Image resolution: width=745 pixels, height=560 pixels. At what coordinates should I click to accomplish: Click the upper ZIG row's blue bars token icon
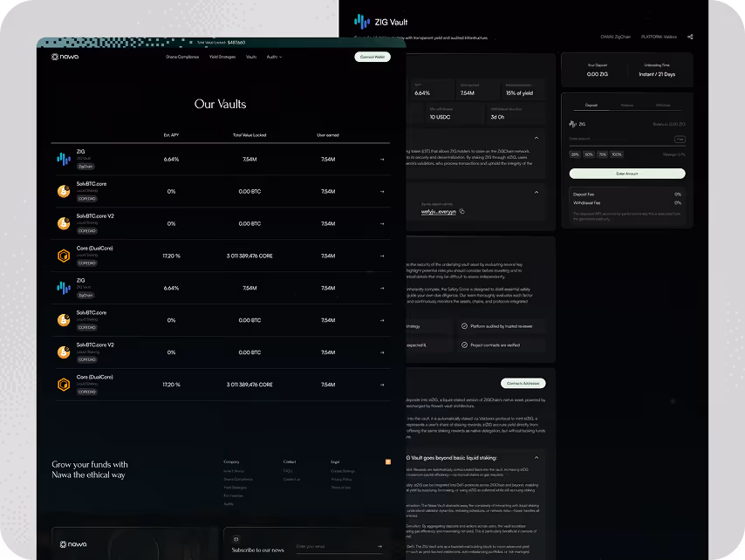tap(64, 159)
